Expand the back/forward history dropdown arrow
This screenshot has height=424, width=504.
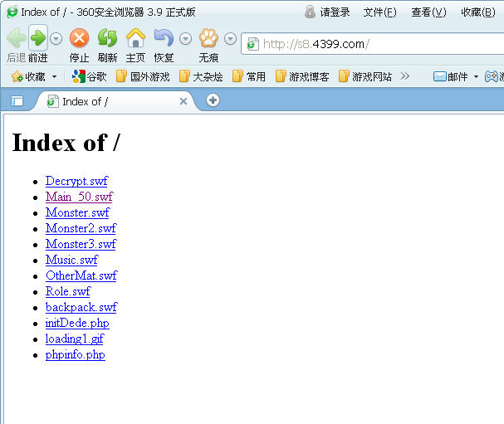click(x=56, y=39)
